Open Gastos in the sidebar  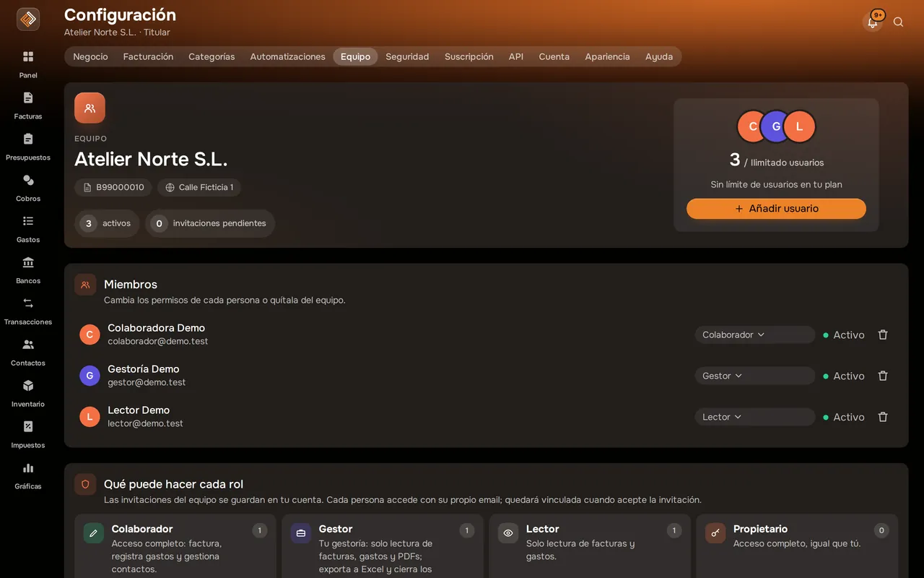coord(28,228)
